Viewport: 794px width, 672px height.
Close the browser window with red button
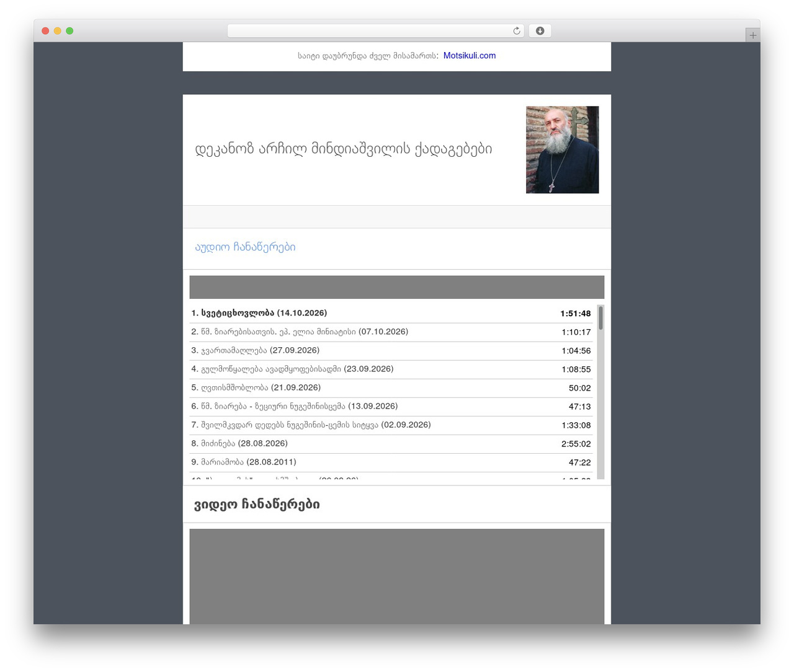point(45,31)
